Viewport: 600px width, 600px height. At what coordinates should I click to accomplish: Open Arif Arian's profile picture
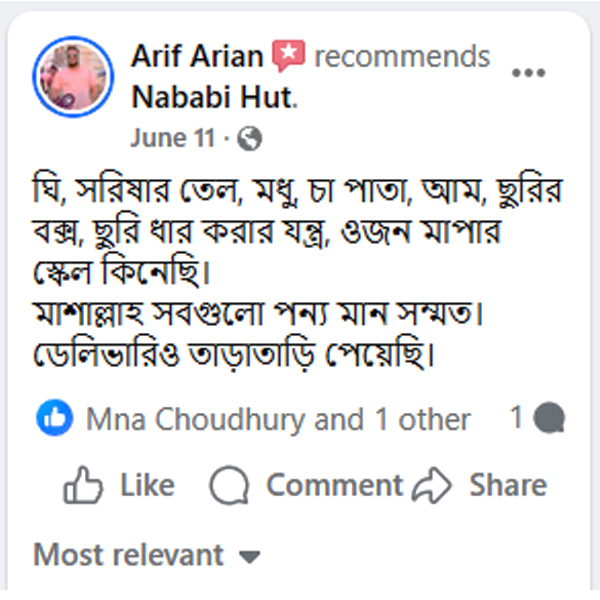pyautogui.click(x=74, y=78)
